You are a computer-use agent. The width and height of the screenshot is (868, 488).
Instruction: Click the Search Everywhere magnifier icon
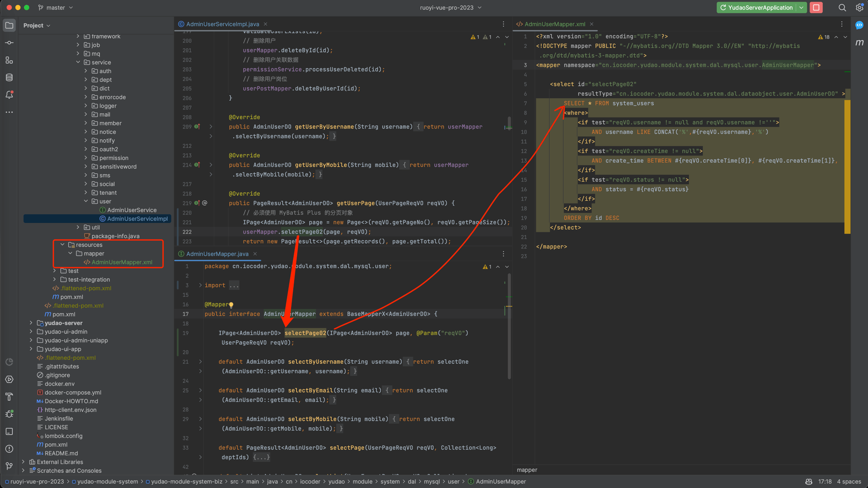click(x=842, y=7)
